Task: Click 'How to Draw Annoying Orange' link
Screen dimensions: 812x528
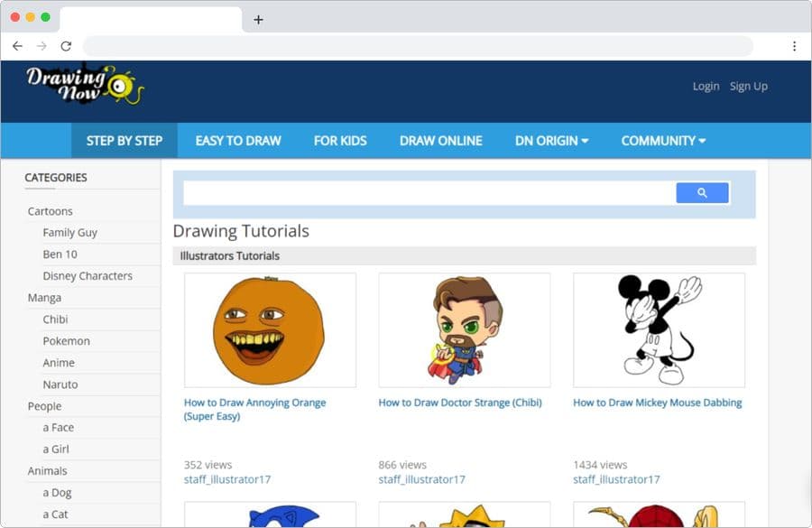Action: coord(254,410)
